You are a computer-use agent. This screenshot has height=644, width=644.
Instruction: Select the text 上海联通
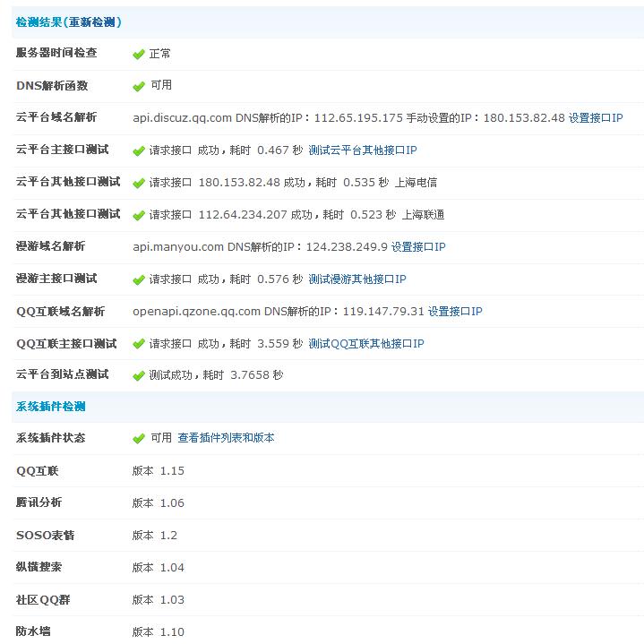coord(423,215)
